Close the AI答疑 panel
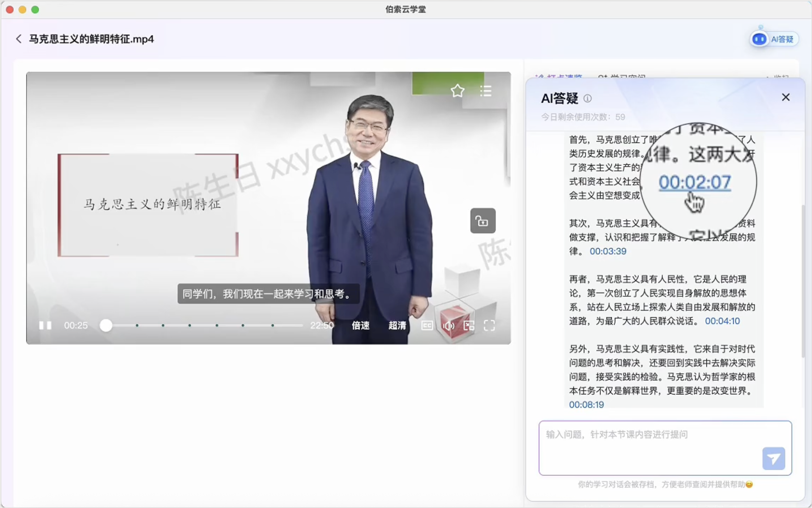 pos(785,97)
